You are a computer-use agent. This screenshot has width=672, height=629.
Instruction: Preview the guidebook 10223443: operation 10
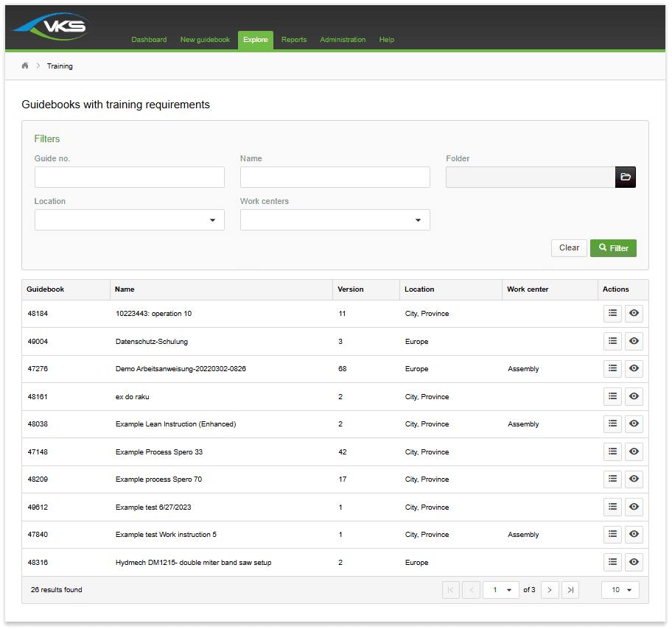[634, 313]
